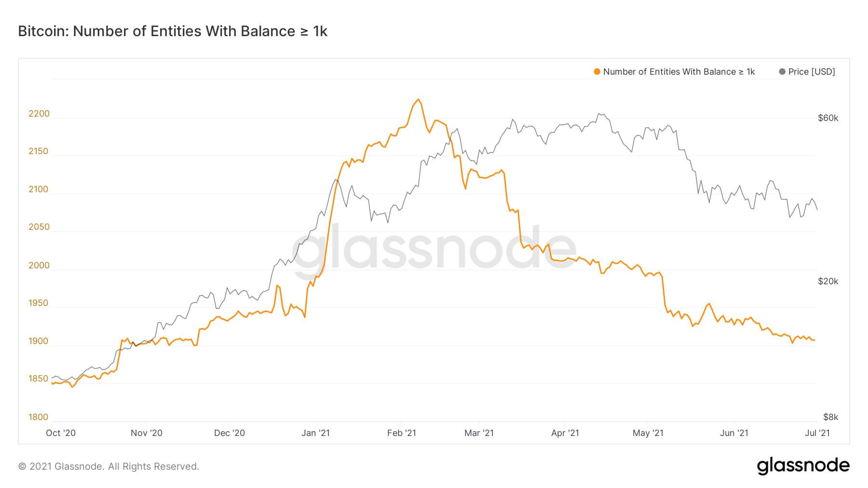Viewport: 868px width, 488px height.
Task: Toggle the Number of Entities With Balance legend label
Action: (679, 72)
